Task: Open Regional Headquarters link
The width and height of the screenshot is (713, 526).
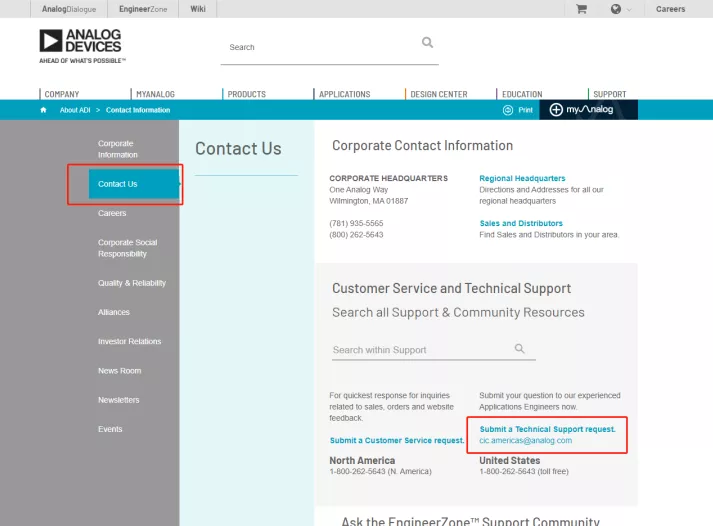Action: [x=522, y=178]
